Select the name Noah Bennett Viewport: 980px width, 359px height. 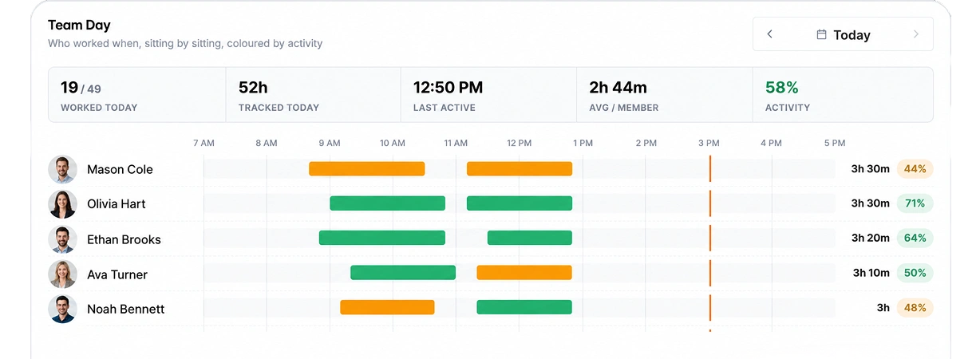(126, 309)
